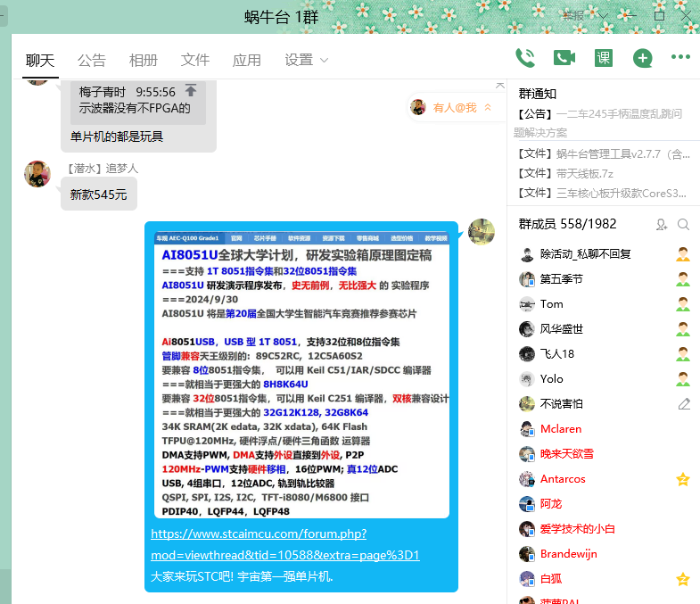The height and width of the screenshot is (604, 700).
Task: Click the star badge beside 白狐
Action: [682, 579]
